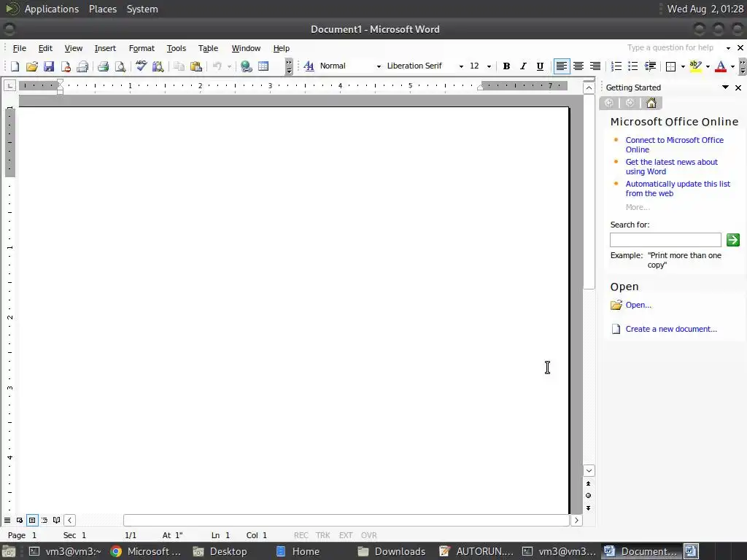Expand border style dropdown arrow

click(x=683, y=66)
